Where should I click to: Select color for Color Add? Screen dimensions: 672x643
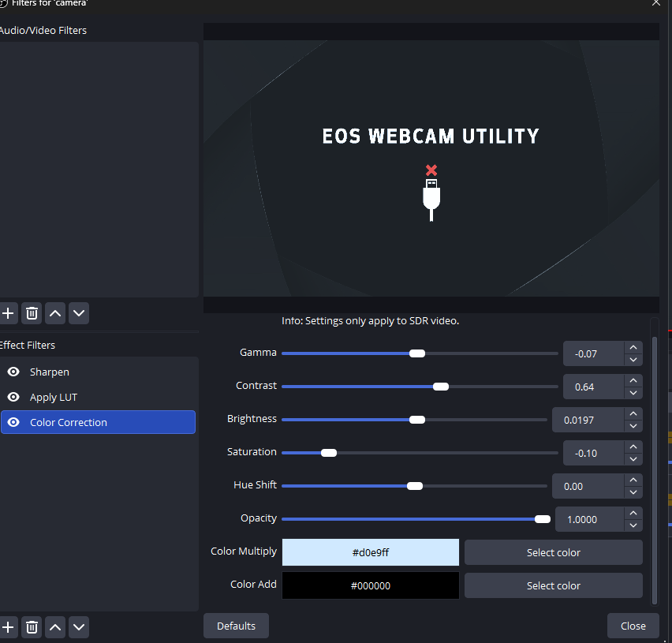(x=553, y=585)
